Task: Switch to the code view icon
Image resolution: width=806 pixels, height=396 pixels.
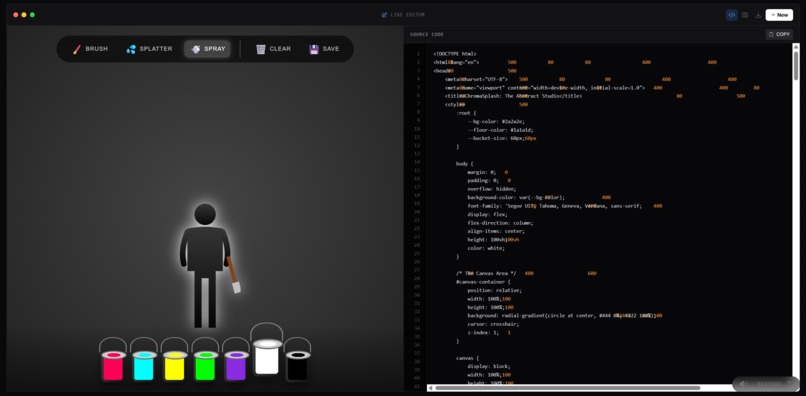Action: [731, 15]
